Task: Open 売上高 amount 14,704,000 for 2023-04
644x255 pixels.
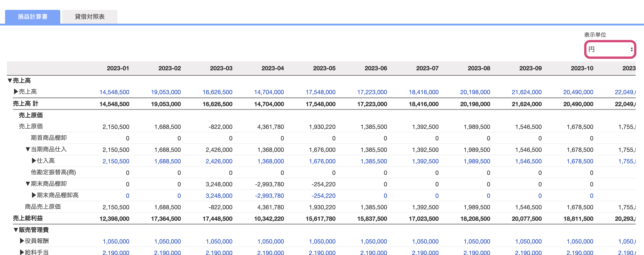Action: point(269,92)
